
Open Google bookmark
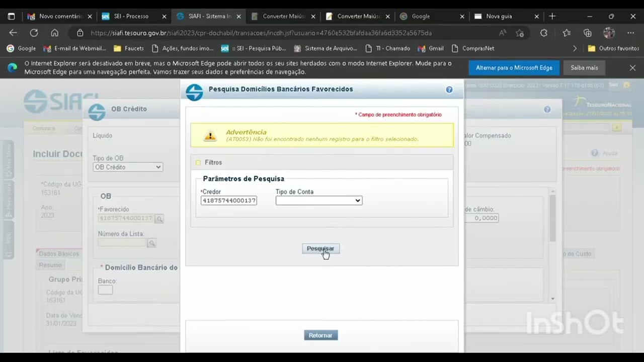point(21,48)
